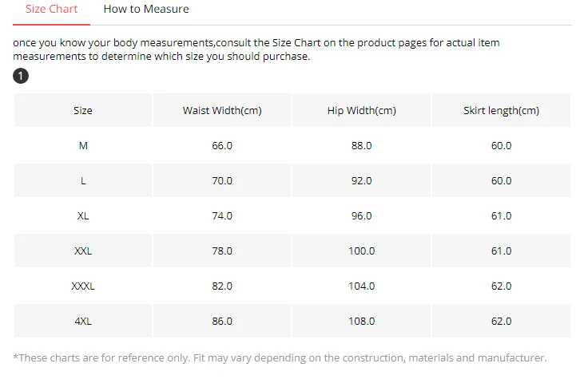Click waist value 66.0 for size M
This screenshot has width=588, height=379.
pos(222,146)
